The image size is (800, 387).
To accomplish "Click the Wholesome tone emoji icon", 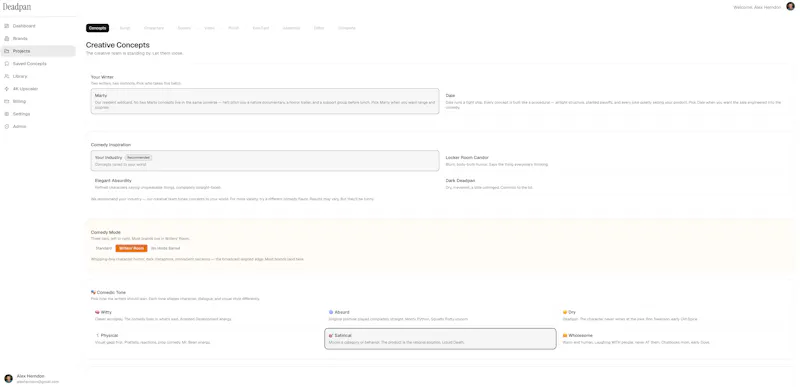I will pyautogui.click(x=565, y=336).
